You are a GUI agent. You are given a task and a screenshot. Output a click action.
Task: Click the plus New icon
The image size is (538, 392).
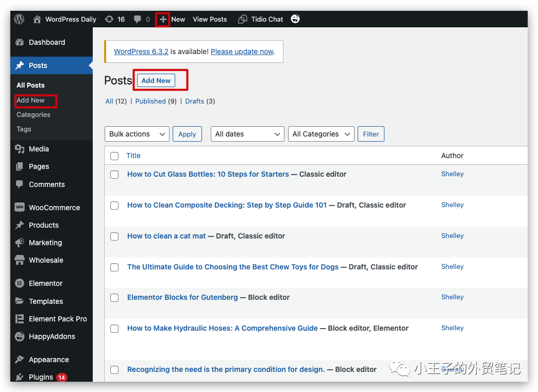(x=163, y=19)
